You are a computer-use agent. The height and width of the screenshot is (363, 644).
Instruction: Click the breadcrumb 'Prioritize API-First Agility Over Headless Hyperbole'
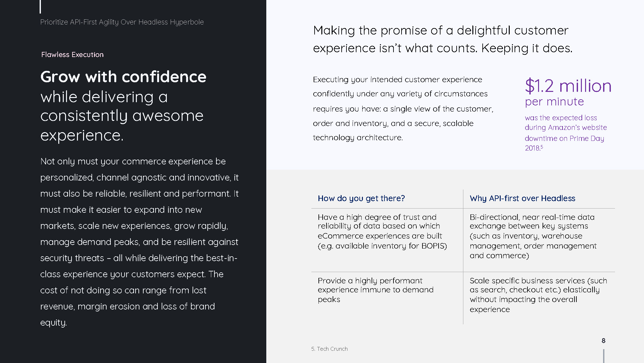(122, 22)
